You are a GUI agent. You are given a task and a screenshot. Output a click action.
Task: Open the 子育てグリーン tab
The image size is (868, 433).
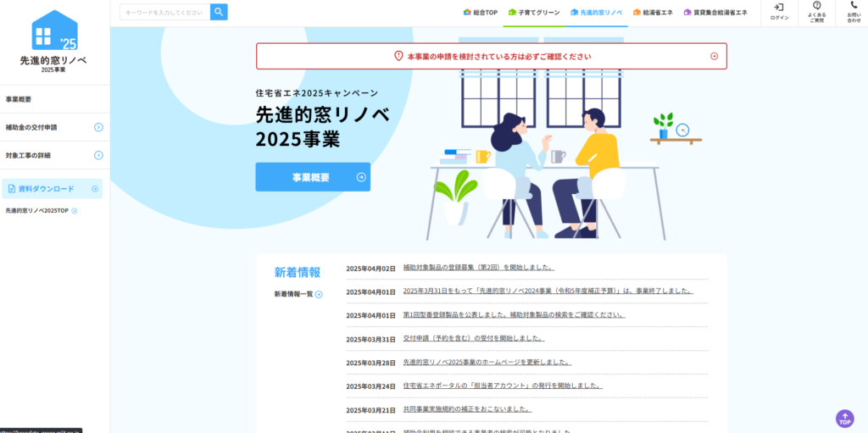[534, 12]
